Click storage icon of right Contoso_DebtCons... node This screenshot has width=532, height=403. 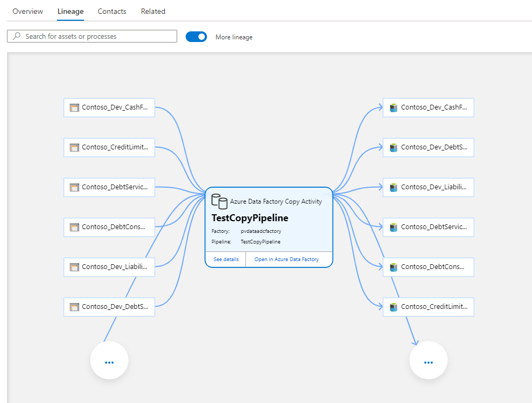394,267
